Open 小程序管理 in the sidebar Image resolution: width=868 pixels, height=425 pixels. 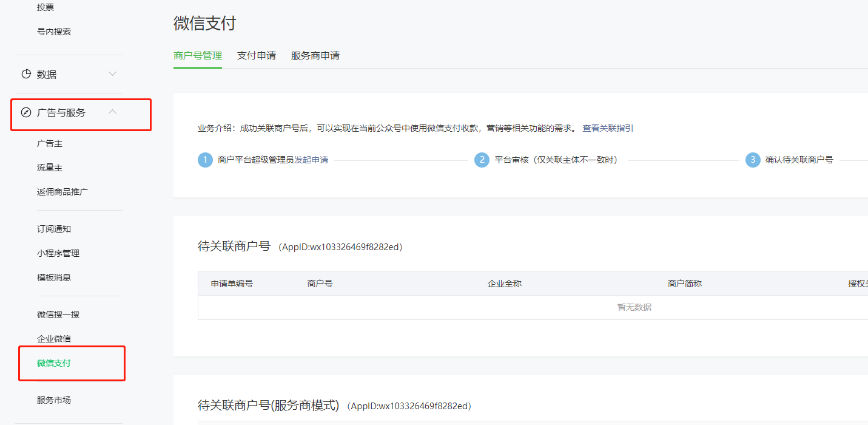coord(58,253)
